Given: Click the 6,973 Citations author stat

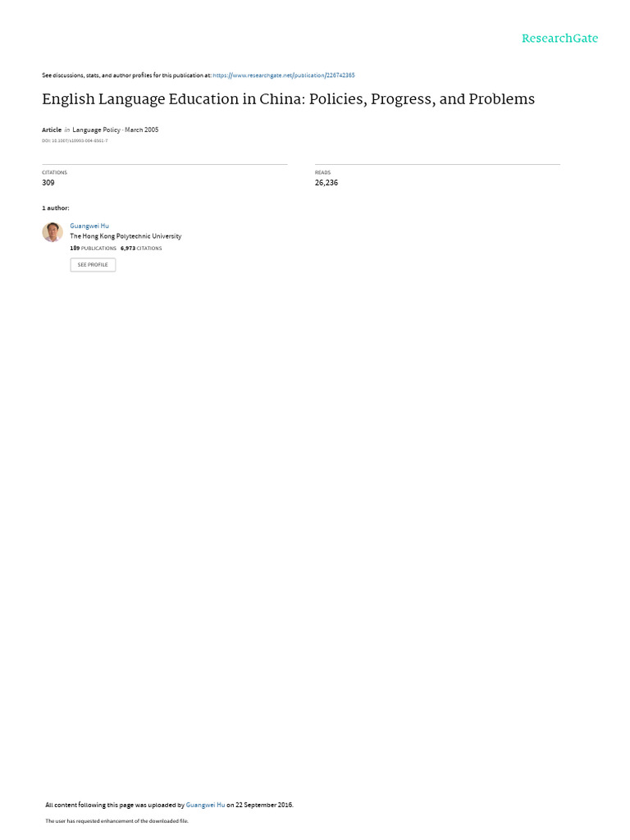Looking at the screenshot, I should [x=141, y=249].
